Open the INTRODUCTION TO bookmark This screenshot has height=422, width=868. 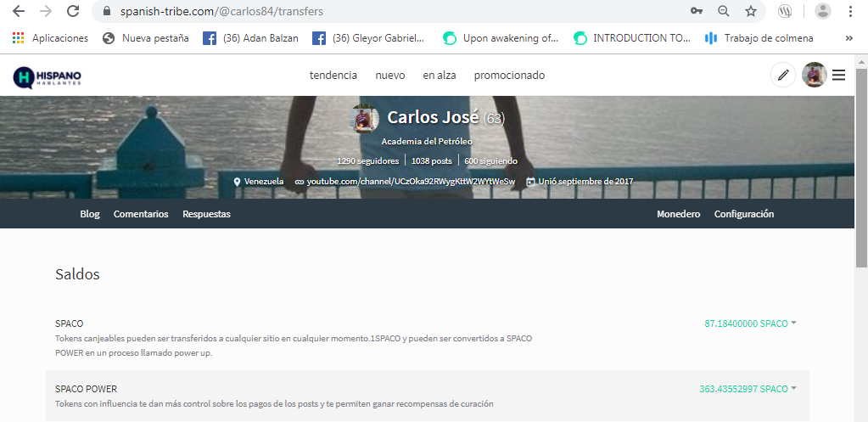coord(632,38)
